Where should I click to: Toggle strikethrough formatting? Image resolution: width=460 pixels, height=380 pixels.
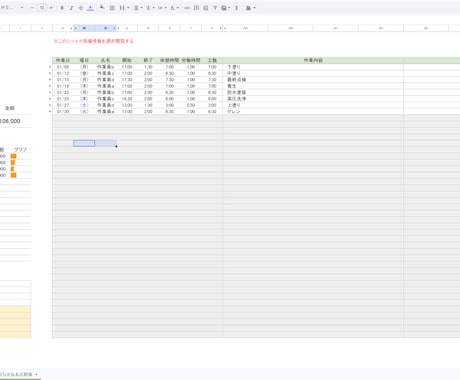click(x=81, y=8)
